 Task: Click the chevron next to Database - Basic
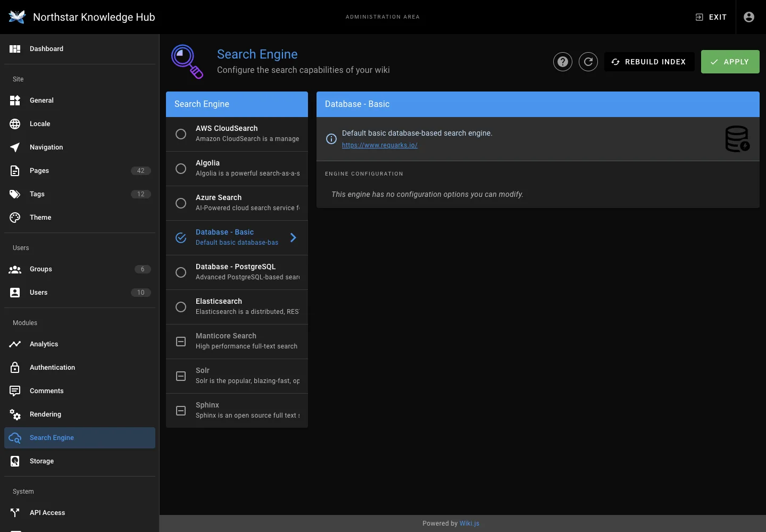pos(293,238)
